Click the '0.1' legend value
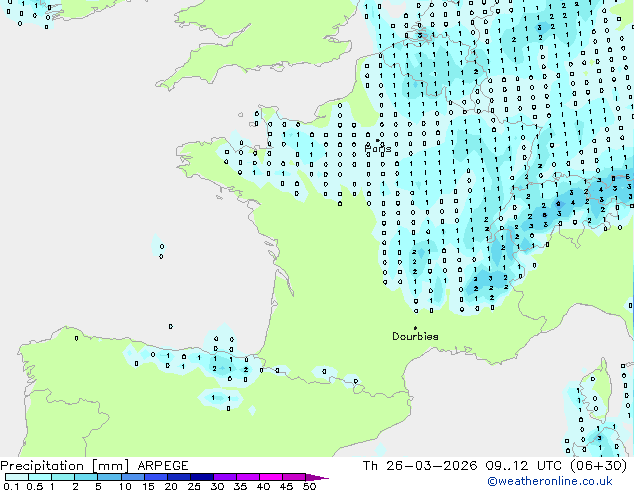The image size is (634, 490). tap(11, 486)
